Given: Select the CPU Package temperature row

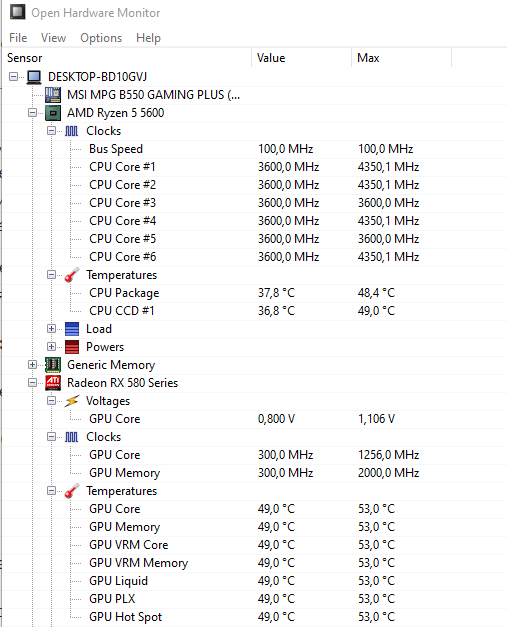Looking at the screenshot, I should 254,293.
